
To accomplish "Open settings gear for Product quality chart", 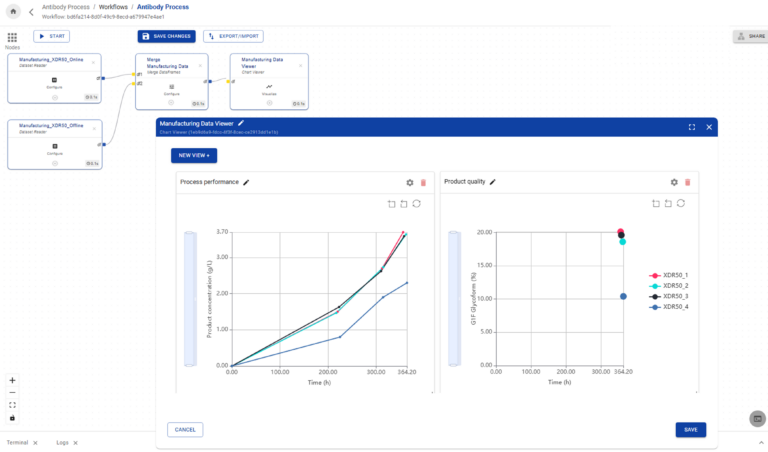I will click(674, 182).
